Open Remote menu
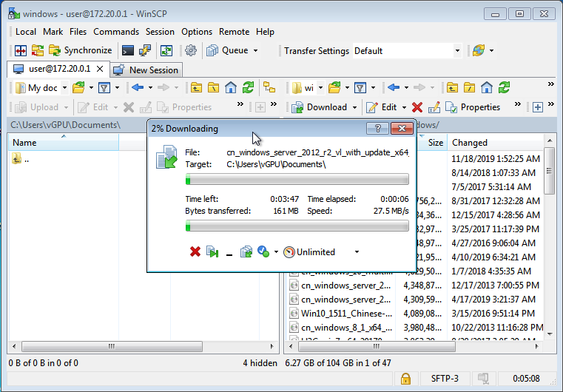 [234, 32]
